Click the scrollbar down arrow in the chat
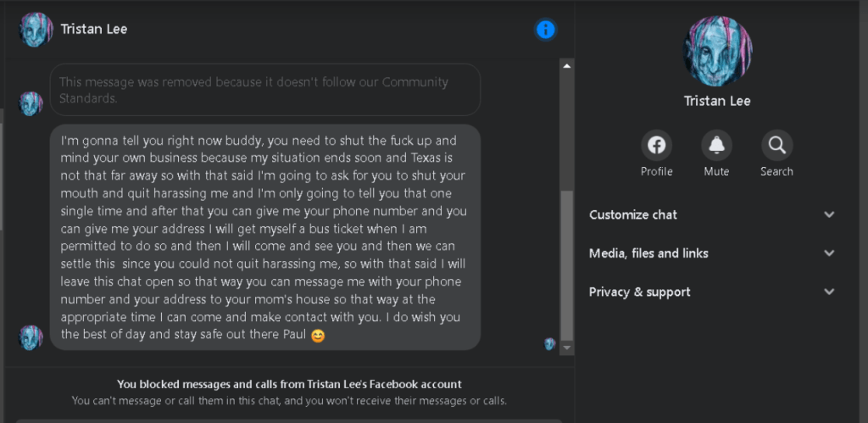 567,347
